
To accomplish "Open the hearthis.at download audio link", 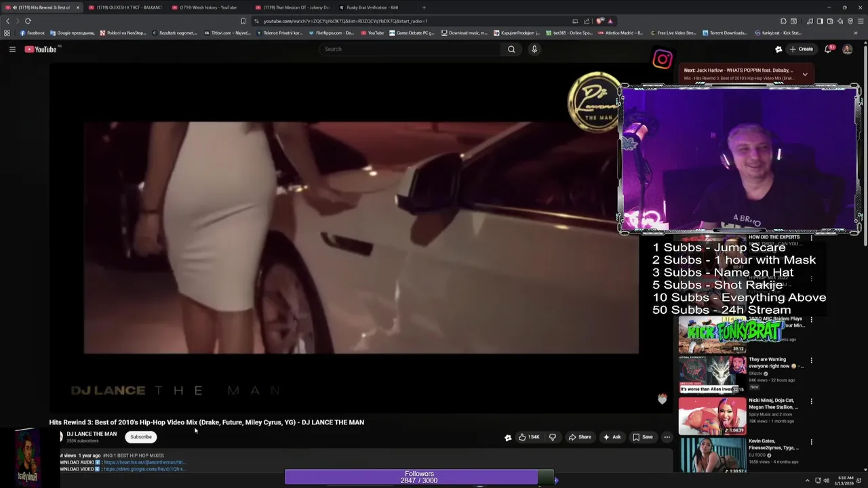I will click(x=144, y=462).
